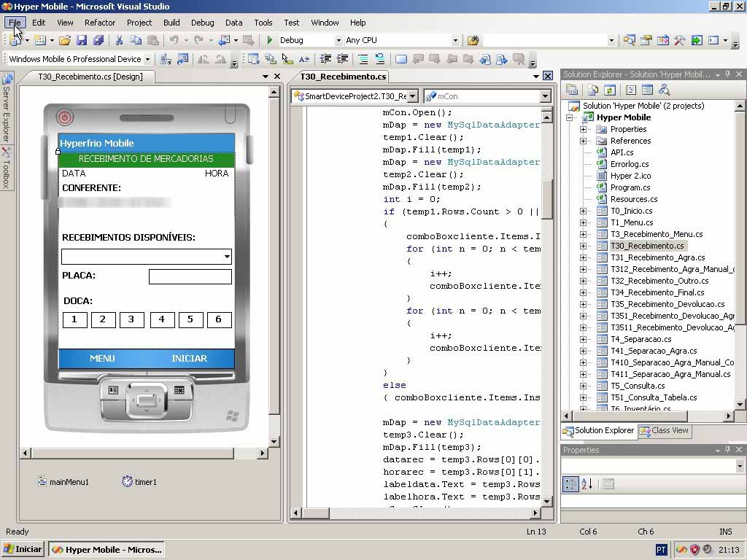Screen dimensions: 747x560
Task: Click the Windows Iniciar start button
Action: pos(23,550)
